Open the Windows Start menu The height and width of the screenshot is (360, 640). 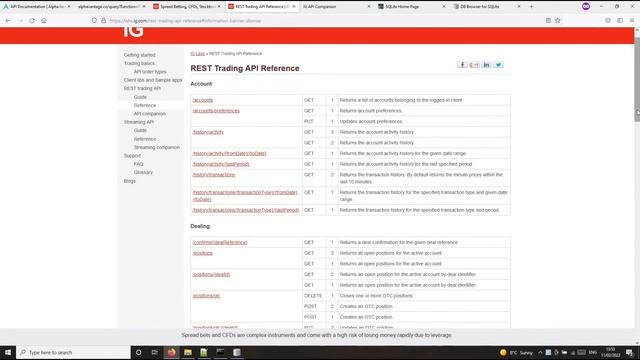coord(8,352)
